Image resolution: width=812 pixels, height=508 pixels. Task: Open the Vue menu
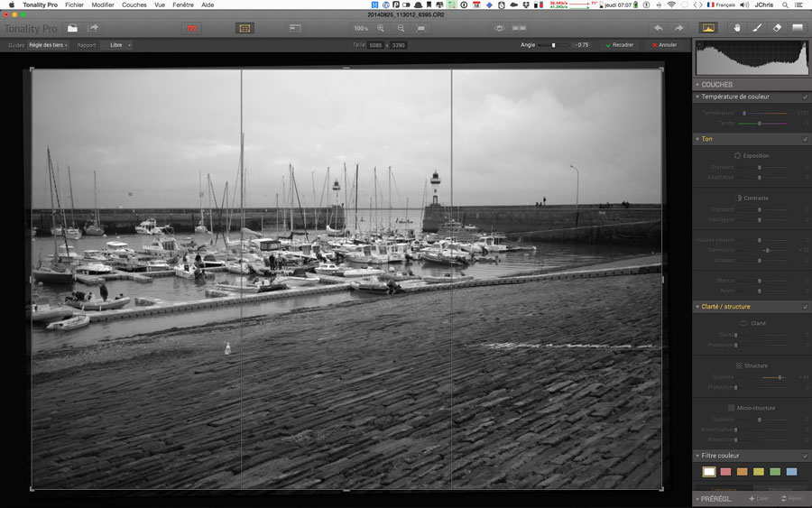(160, 5)
